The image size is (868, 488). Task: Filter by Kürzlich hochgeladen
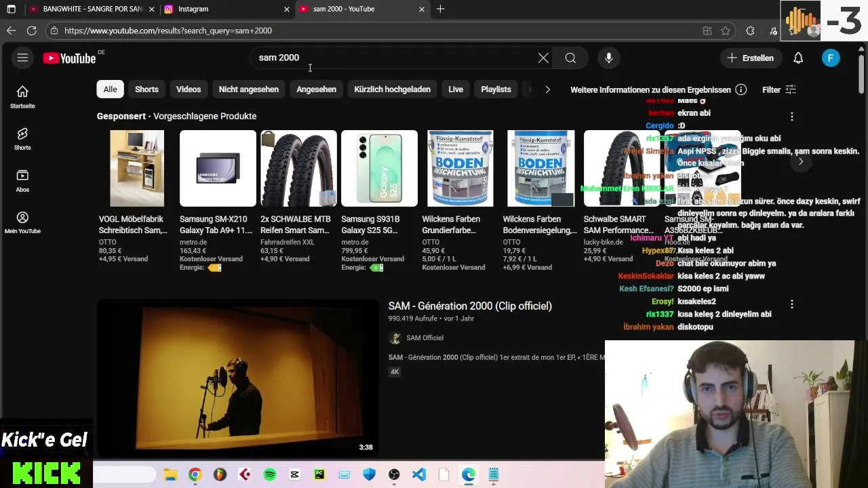392,89
